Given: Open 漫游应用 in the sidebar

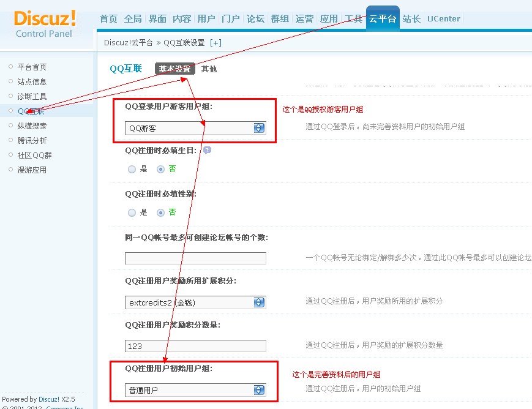Looking at the screenshot, I should click(x=32, y=170).
